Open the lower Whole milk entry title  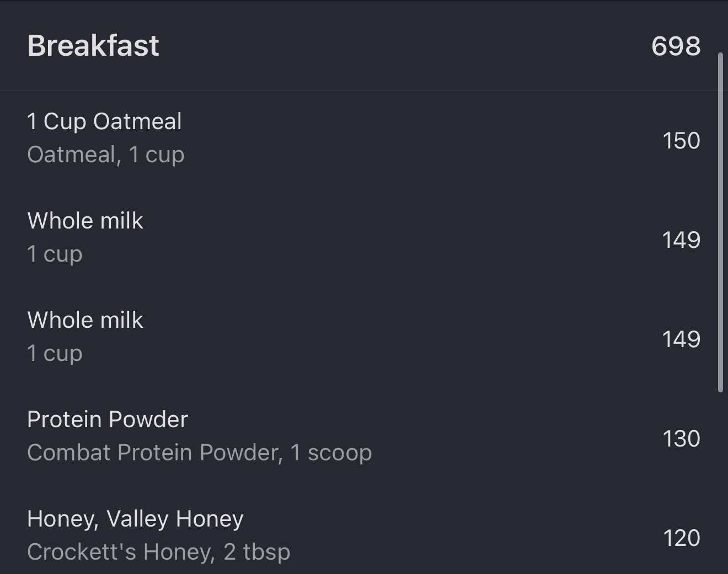pyautogui.click(x=85, y=320)
